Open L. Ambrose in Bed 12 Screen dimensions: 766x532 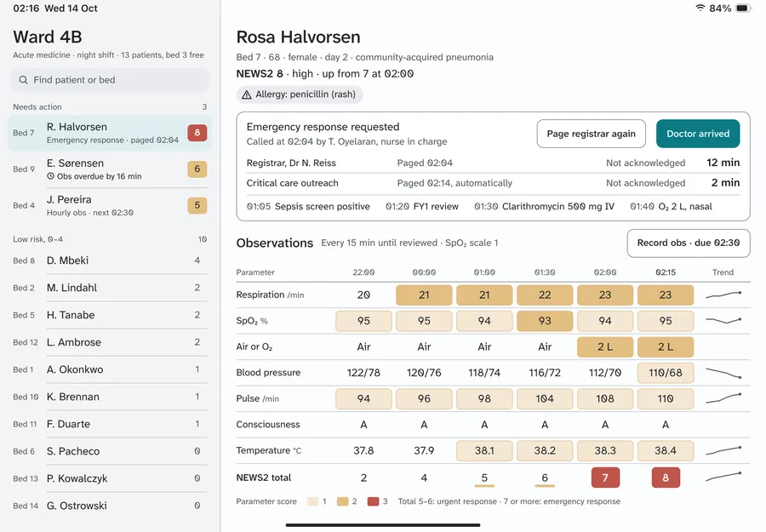pos(110,342)
